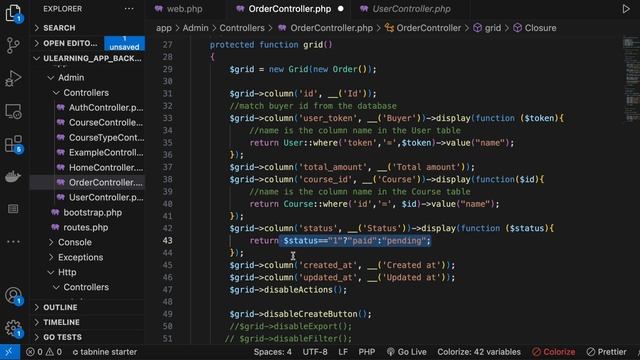Start Go Live server

click(x=407, y=352)
